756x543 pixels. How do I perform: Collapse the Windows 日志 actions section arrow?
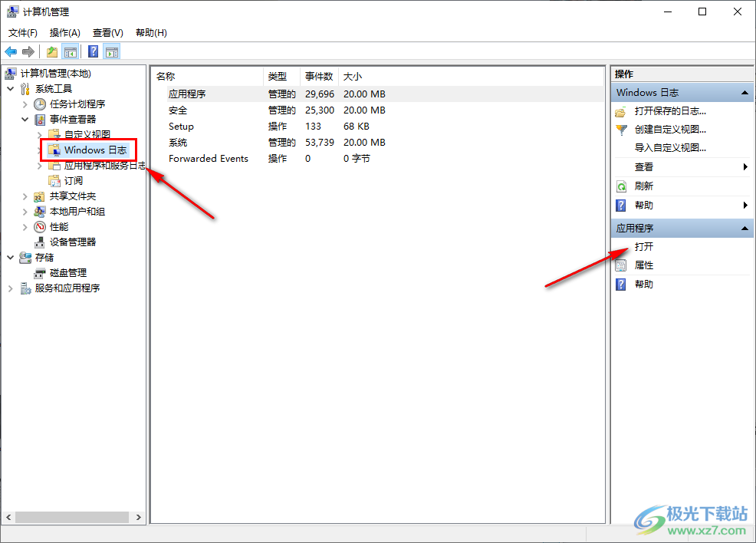[x=744, y=93]
